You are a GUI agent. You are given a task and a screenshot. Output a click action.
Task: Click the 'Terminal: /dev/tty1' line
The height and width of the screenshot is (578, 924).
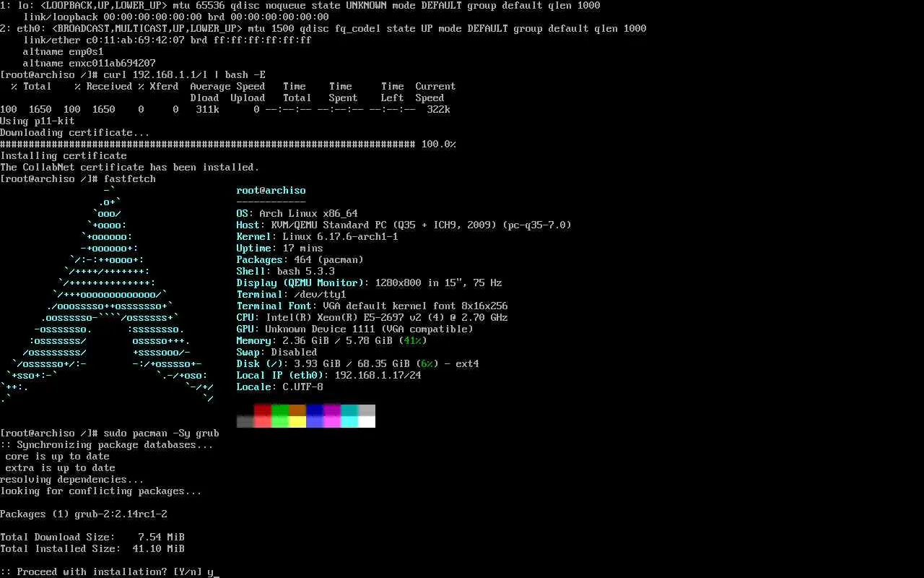(292, 295)
